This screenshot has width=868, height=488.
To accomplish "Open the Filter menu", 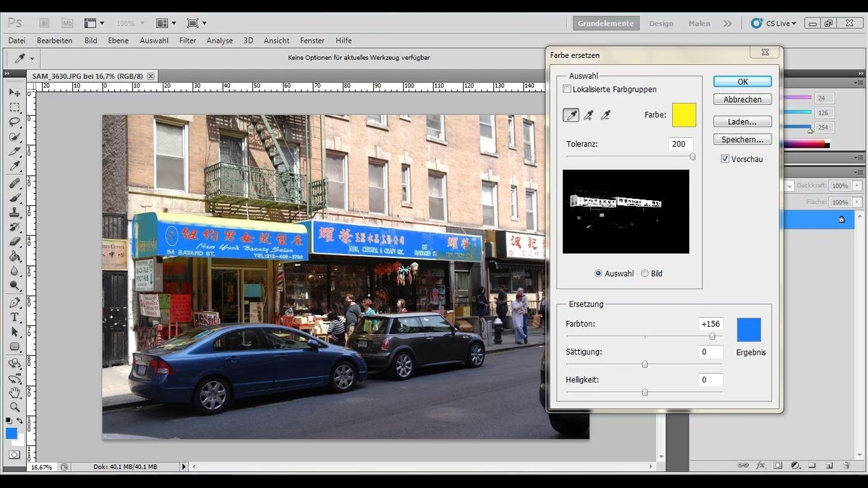I will tap(187, 40).
